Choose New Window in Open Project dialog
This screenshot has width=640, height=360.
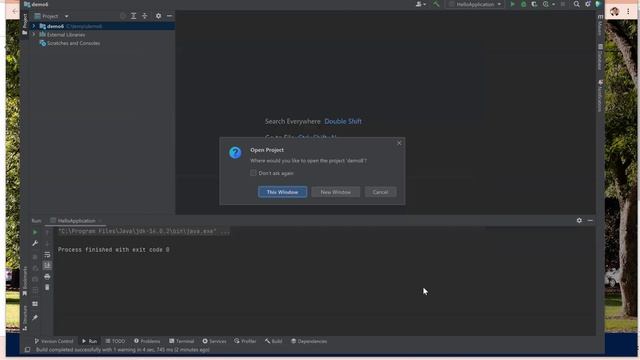[336, 192]
